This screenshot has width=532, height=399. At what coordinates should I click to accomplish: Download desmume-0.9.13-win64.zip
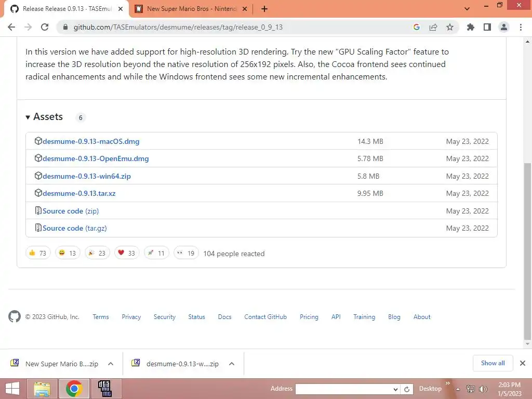coord(87,177)
